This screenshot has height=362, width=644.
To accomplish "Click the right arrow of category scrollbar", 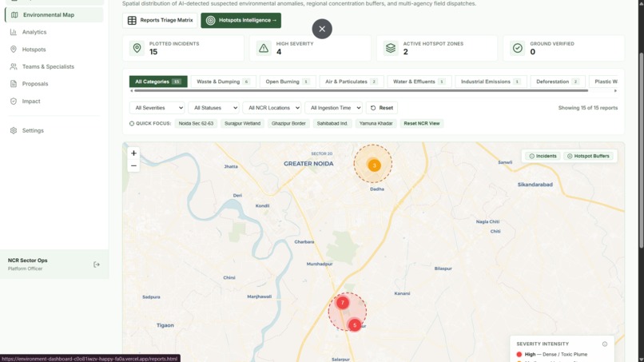I will pyautogui.click(x=615, y=91).
